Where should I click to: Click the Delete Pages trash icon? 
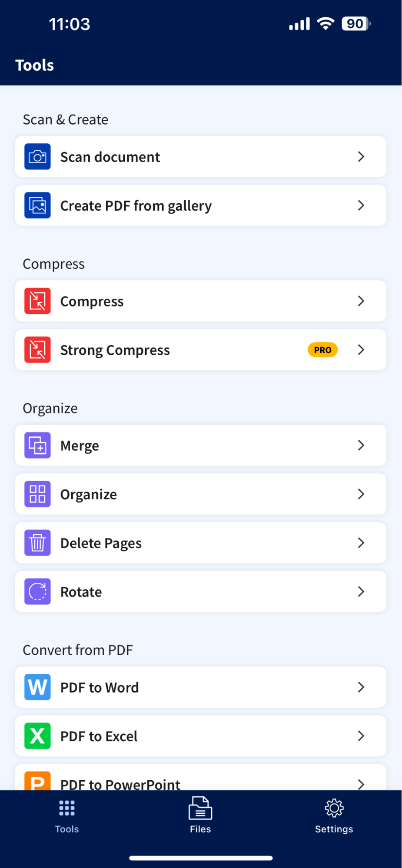pyautogui.click(x=37, y=542)
